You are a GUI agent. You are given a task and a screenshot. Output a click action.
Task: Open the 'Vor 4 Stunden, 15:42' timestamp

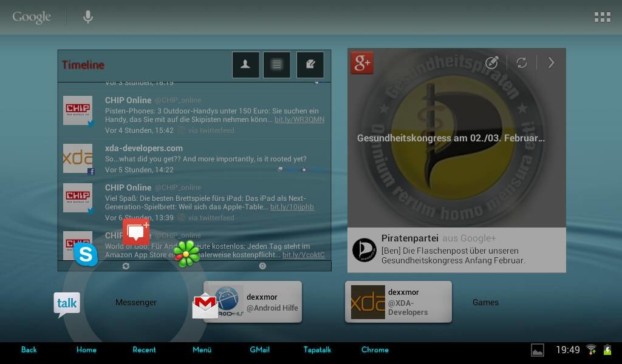pos(139,130)
